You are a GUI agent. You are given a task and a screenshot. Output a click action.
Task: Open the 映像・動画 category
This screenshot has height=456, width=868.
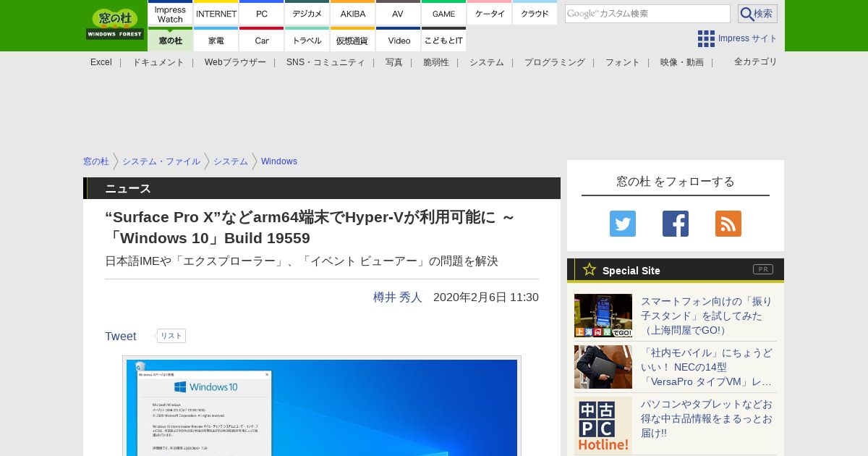682,62
